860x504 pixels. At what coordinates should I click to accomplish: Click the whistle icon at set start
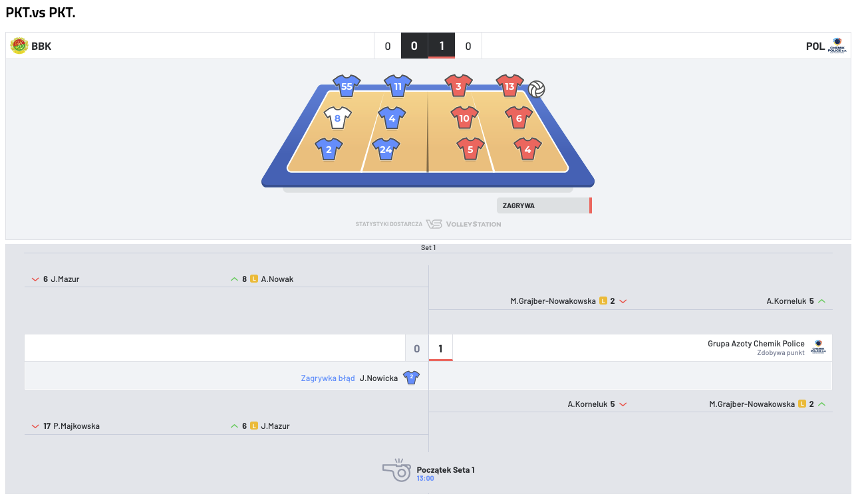coord(396,470)
